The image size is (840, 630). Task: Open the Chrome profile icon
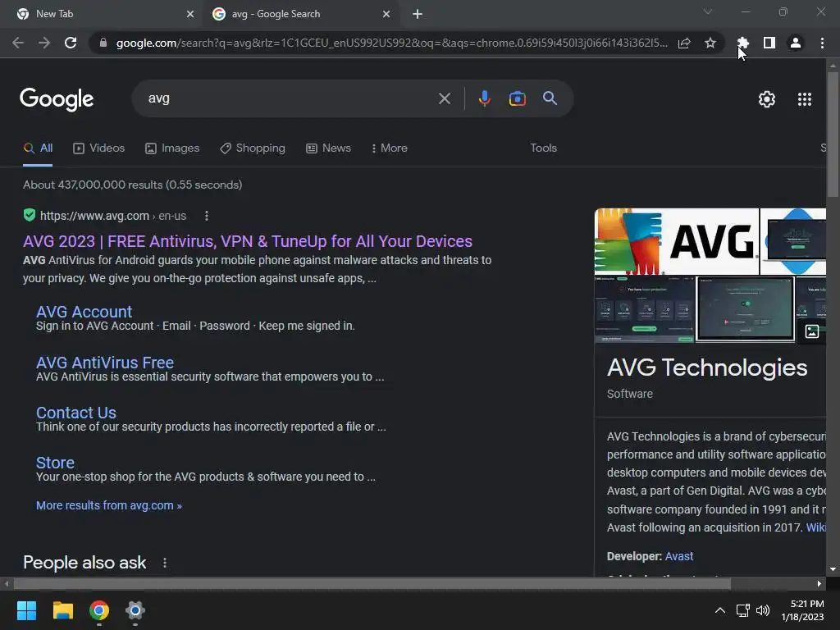[796, 43]
